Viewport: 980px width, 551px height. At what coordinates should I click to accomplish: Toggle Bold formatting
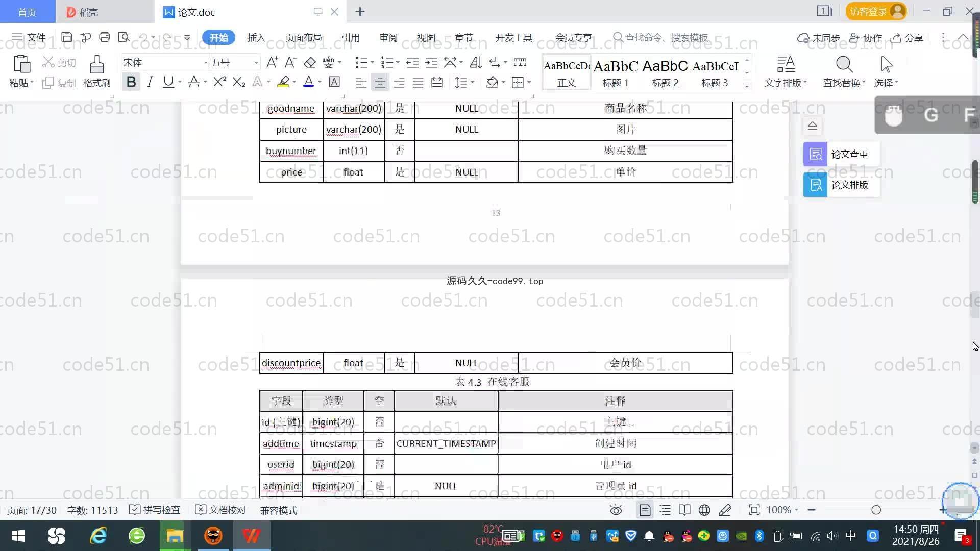pyautogui.click(x=131, y=82)
